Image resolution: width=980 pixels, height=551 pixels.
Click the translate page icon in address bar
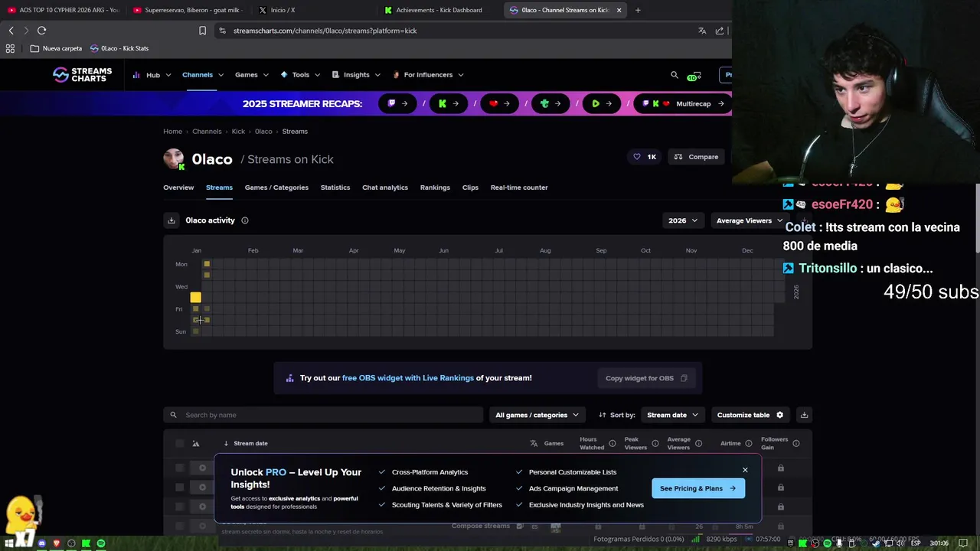pyautogui.click(x=702, y=31)
